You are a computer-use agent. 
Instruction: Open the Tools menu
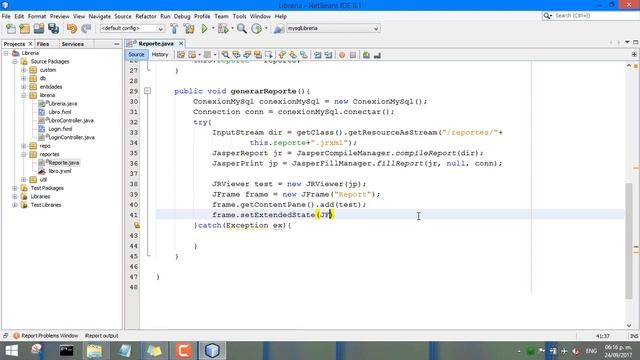click(240, 16)
